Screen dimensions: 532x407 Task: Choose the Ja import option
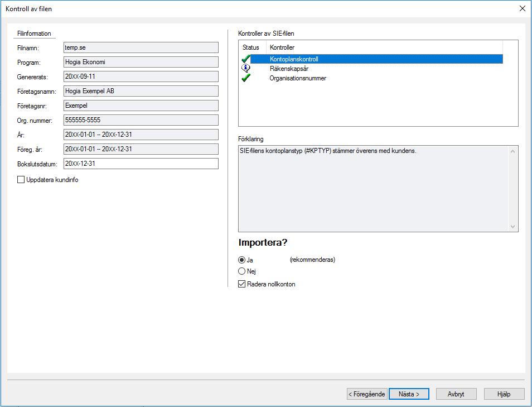(241, 260)
